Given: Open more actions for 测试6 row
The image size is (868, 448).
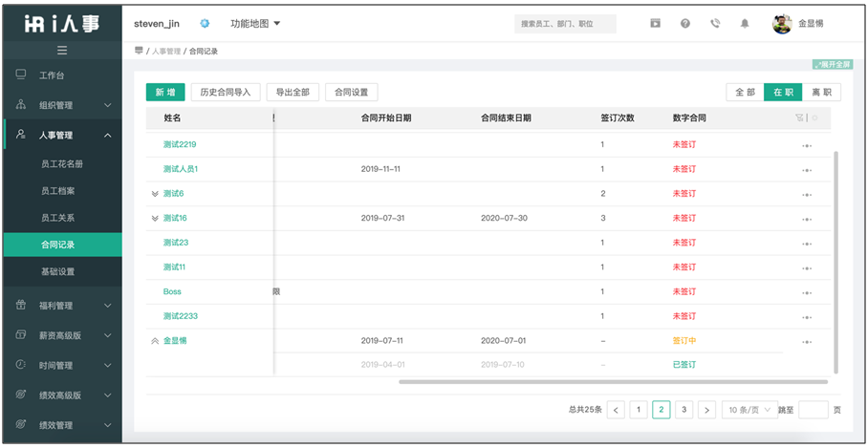Looking at the screenshot, I should click(807, 195).
